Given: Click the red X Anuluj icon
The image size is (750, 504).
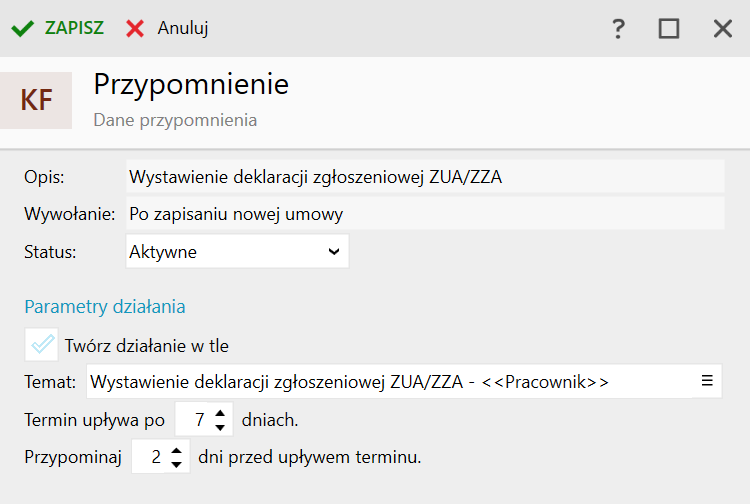Looking at the screenshot, I should click(x=135, y=29).
